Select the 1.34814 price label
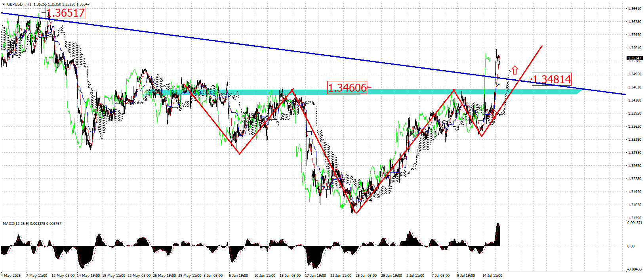This screenshot has width=644, height=280. click(x=552, y=79)
